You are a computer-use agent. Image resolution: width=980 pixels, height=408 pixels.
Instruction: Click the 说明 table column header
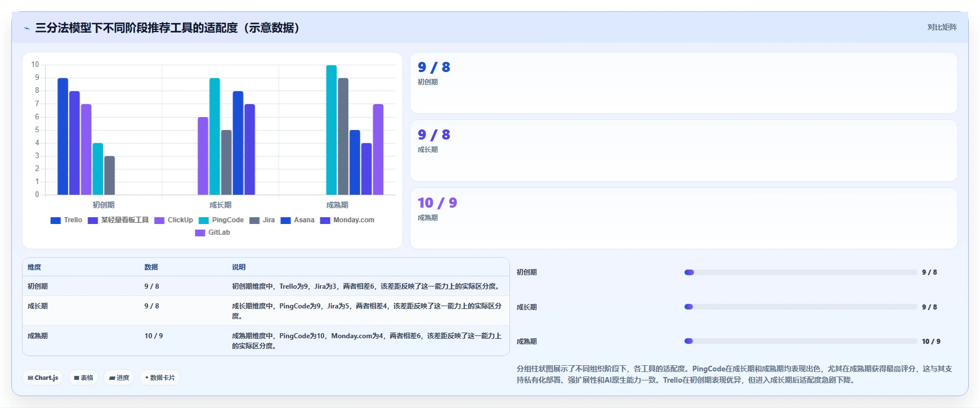pos(239,267)
